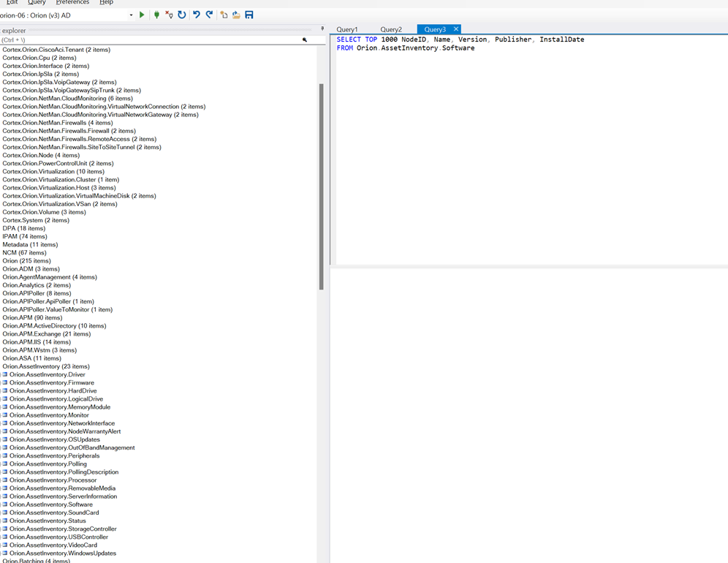Click the Cortex.Orion.Virtualization (10 items) group

coord(53,171)
